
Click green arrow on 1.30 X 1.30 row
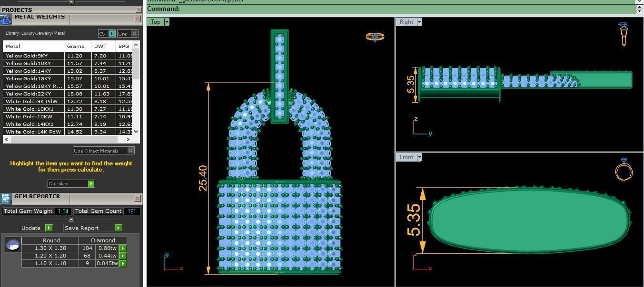(x=122, y=248)
